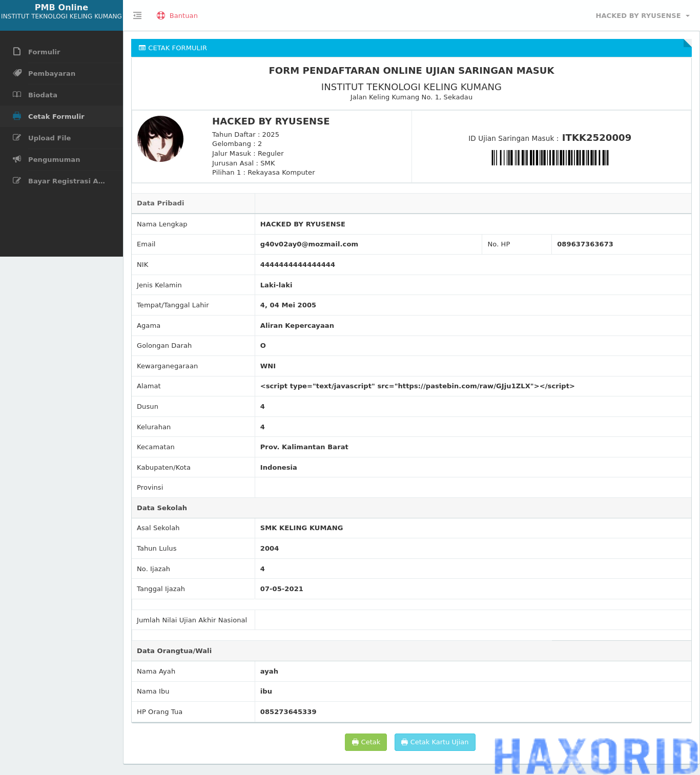This screenshot has width=700, height=775.
Task: Click Nama Ayah value ayah
Action: coord(269,672)
